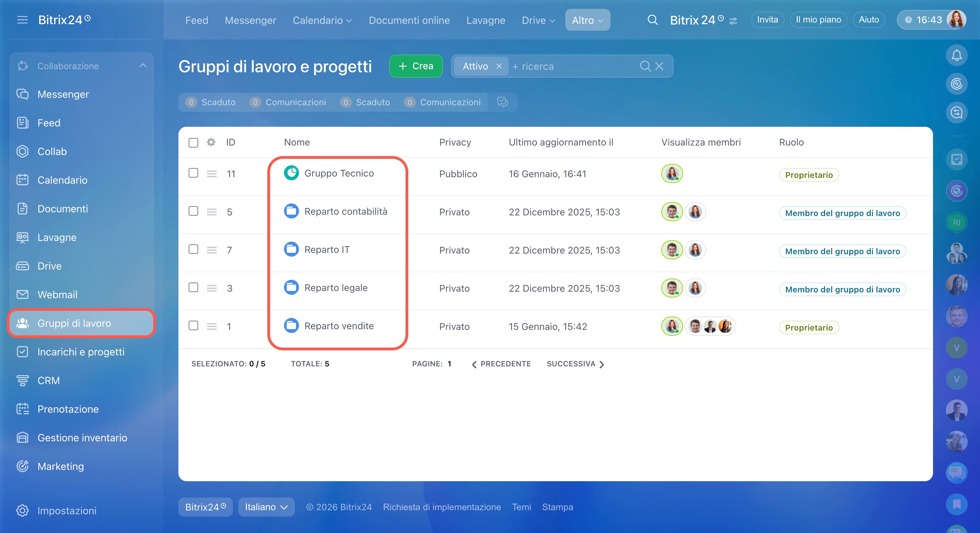The image size is (980, 533).
Task: Click drag handle of Reparto IT row
Action: (211, 250)
